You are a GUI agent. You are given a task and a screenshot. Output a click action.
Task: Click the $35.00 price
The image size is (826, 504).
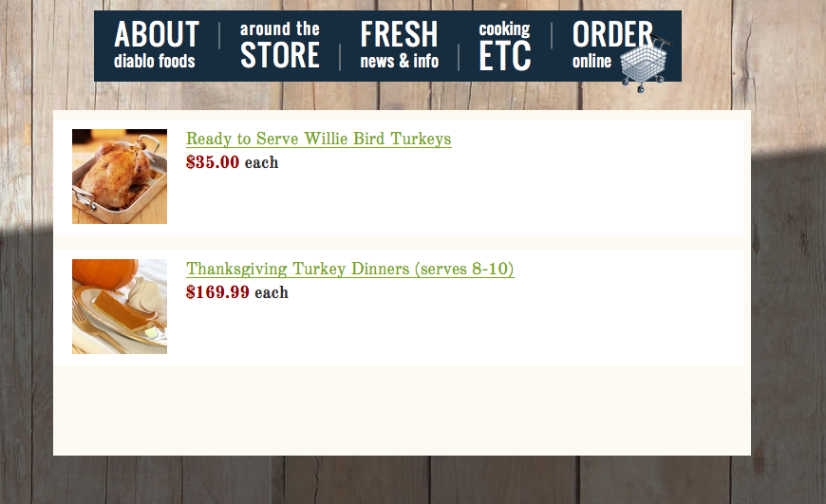point(213,162)
